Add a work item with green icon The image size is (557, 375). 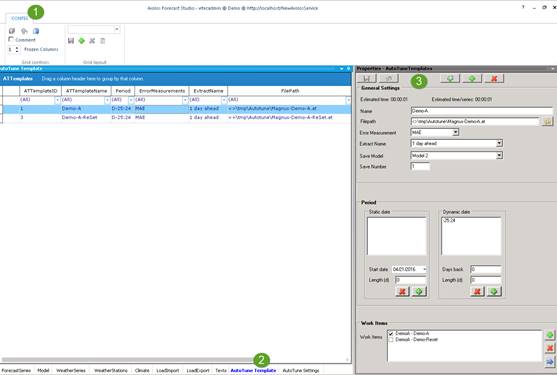550,335
